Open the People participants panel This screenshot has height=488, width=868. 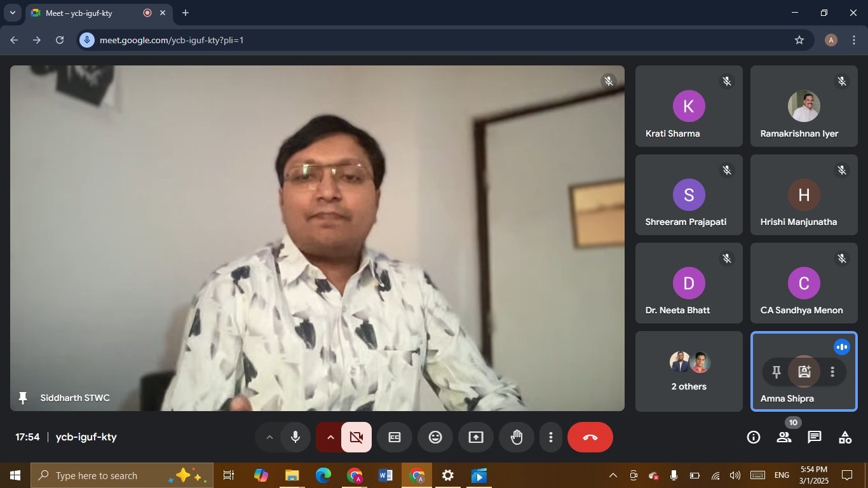(784, 437)
